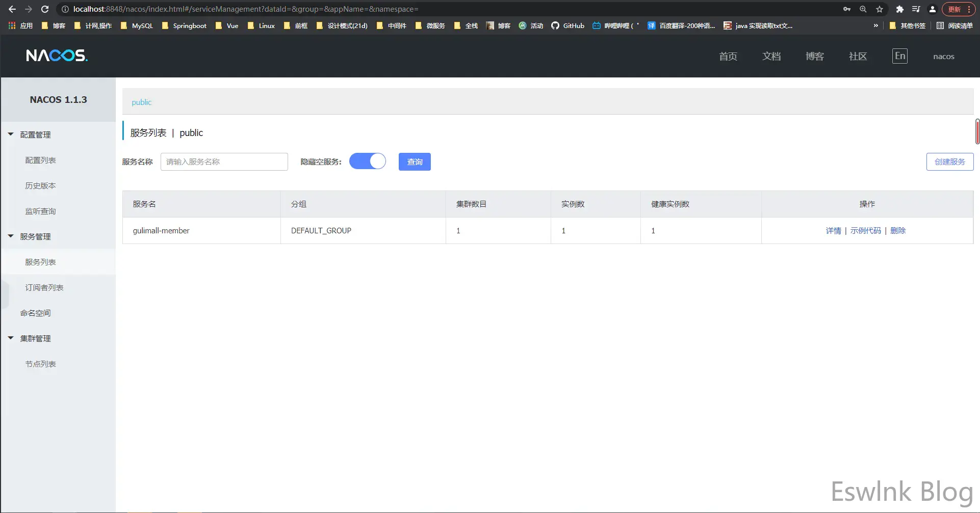Switch language with the En icon

tap(900, 56)
